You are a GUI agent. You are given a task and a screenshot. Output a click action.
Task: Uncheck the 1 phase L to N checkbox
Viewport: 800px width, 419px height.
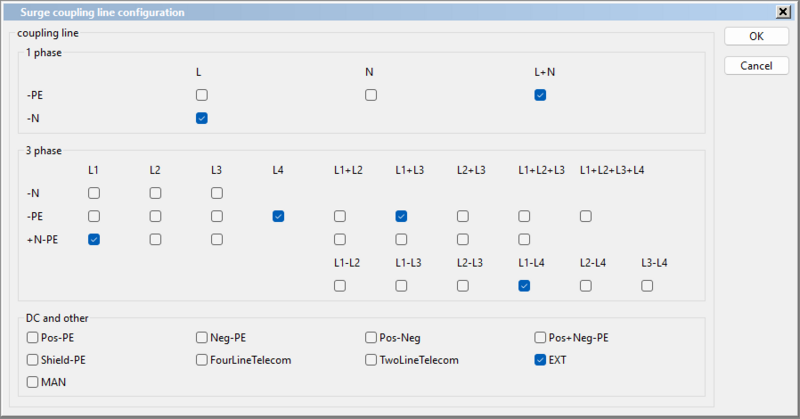201,118
